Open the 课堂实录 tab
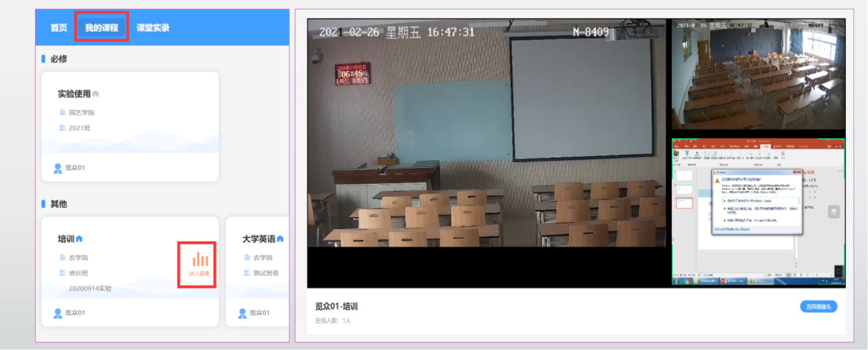 tap(153, 28)
